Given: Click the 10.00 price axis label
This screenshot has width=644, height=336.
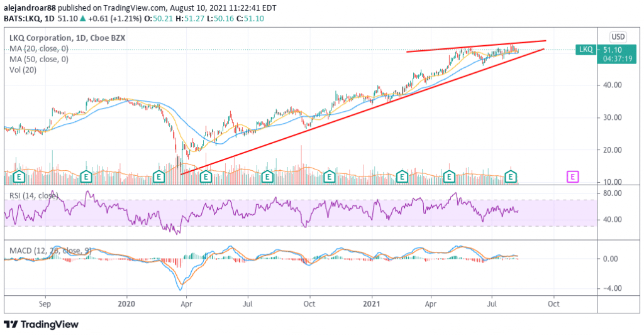Looking at the screenshot, I should pyautogui.click(x=612, y=182).
